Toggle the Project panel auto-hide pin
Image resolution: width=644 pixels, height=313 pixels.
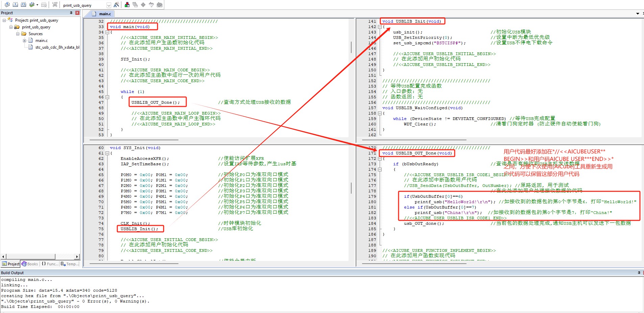71,13
